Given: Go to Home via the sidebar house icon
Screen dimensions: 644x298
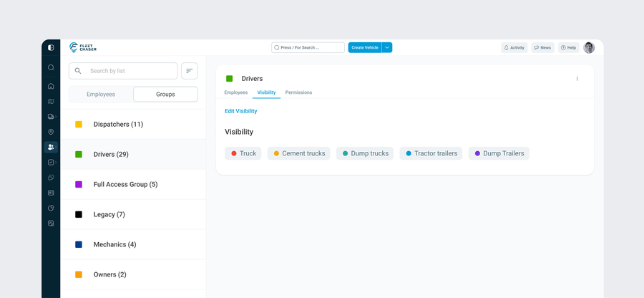Looking at the screenshot, I should click(x=51, y=86).
